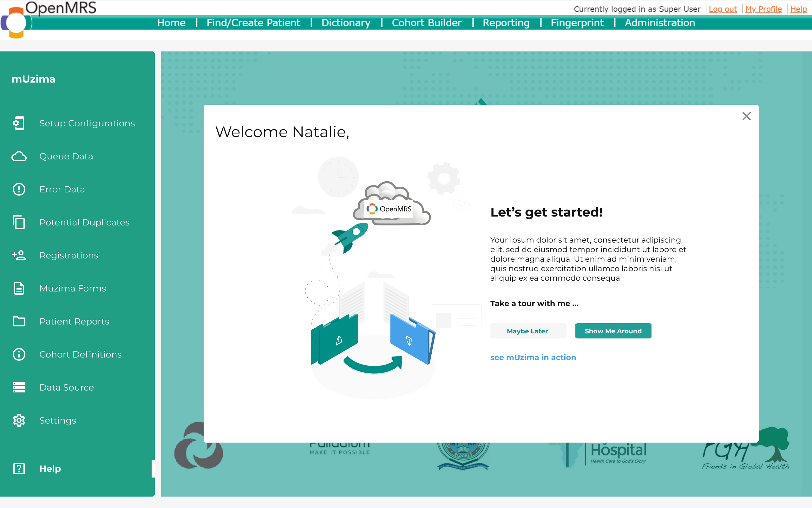Open Settings in mUzima sidebar

coord(77,420)
